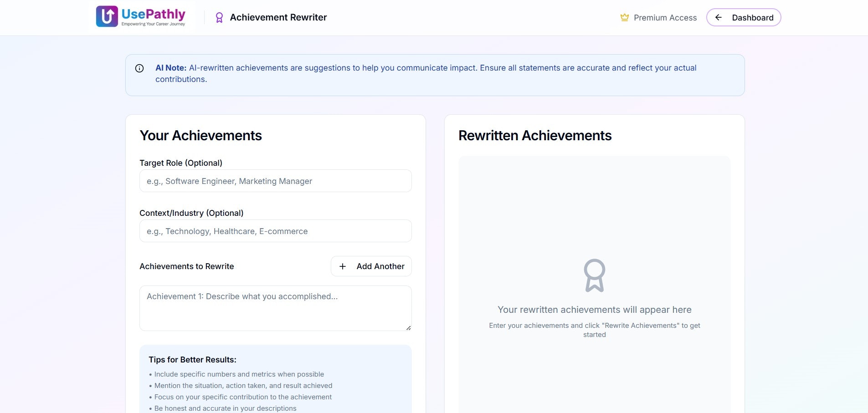
Task: Click the Achievement Rewriter page title
Action: pyautogui.click(x=278, y=17)
